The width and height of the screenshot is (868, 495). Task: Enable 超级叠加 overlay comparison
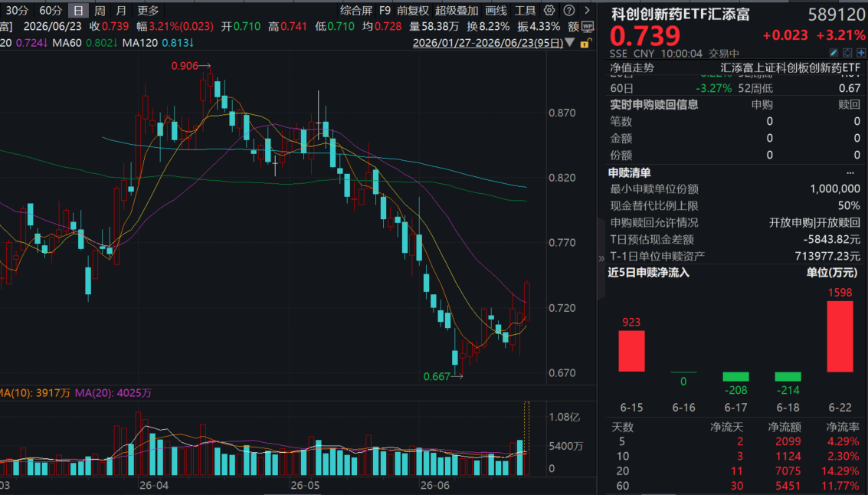coord(457,11)
